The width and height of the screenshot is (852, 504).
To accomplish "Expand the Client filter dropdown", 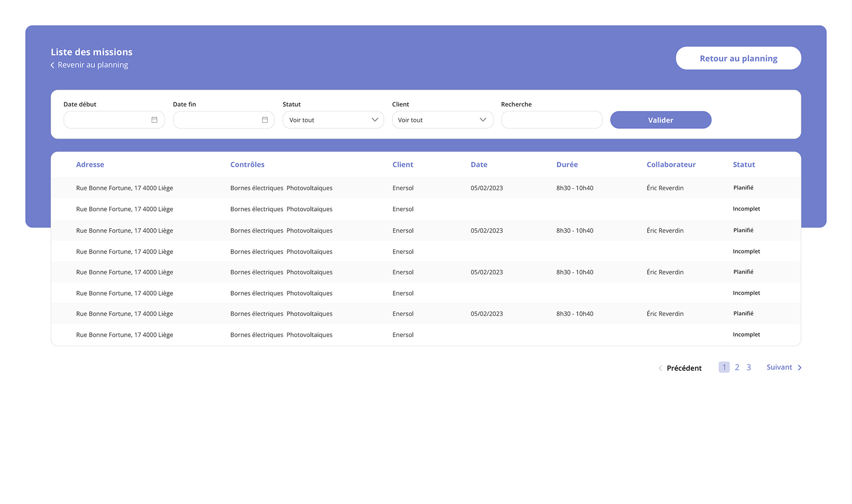I will (x=442, y=120).
